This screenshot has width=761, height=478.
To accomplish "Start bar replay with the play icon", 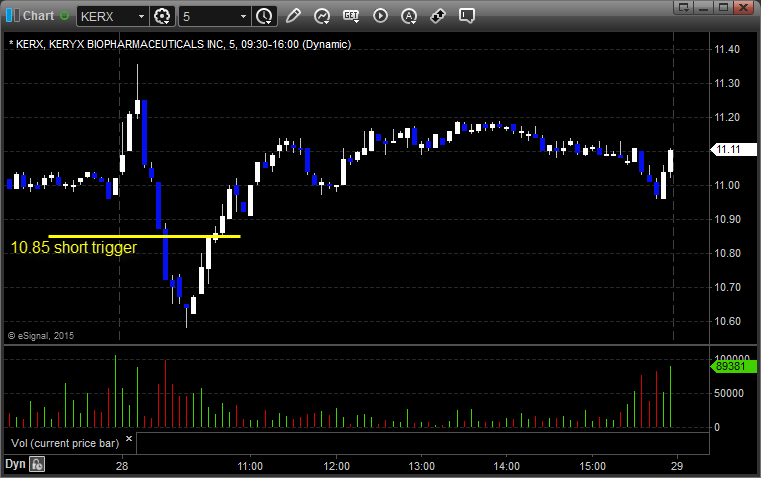I will tap(380, 16).
